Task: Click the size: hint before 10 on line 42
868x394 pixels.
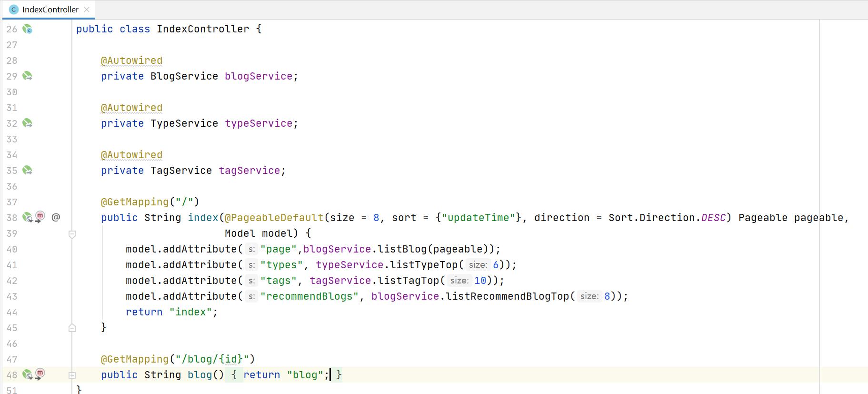Action: point(459,281)
